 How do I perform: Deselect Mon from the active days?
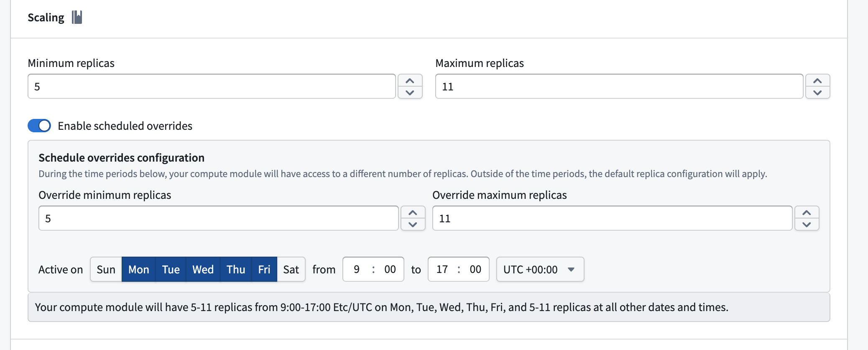(x=138, y=270)
